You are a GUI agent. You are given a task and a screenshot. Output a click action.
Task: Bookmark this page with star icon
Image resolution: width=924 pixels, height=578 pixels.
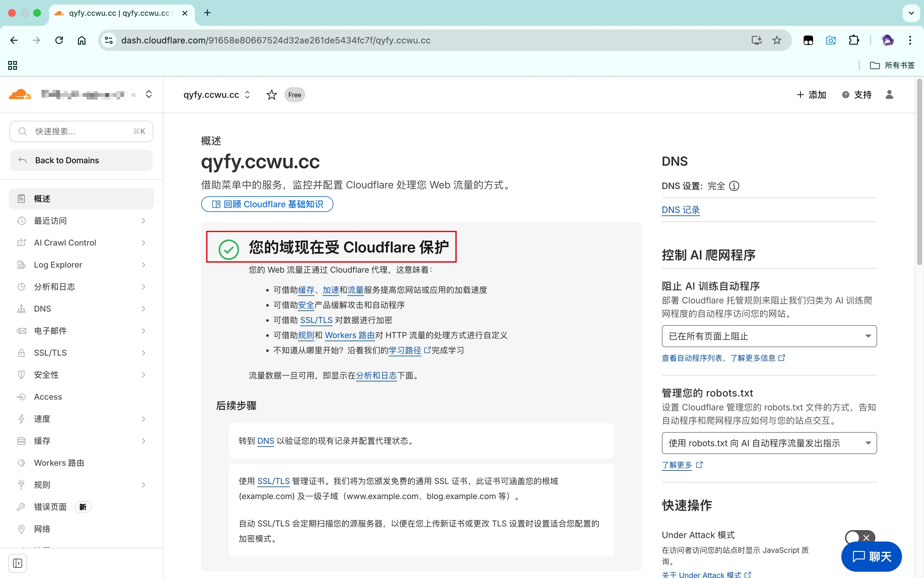click(777, 40)
